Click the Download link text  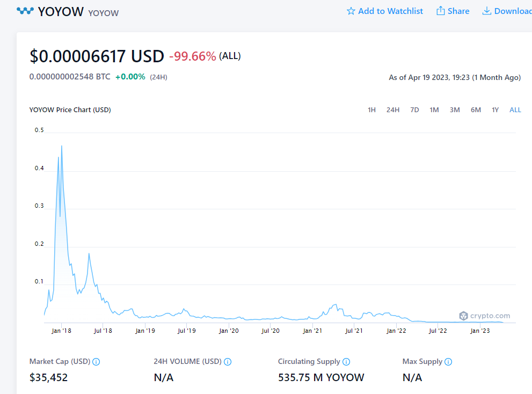(513, 11)
